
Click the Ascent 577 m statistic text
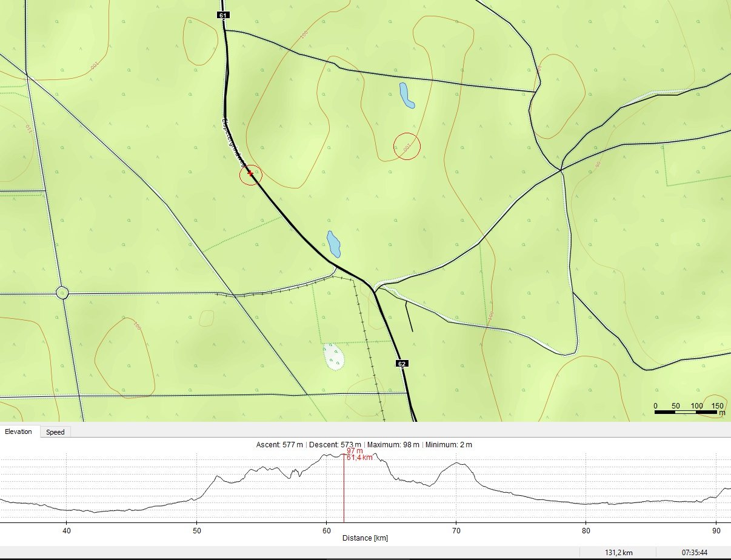[279, 445]
